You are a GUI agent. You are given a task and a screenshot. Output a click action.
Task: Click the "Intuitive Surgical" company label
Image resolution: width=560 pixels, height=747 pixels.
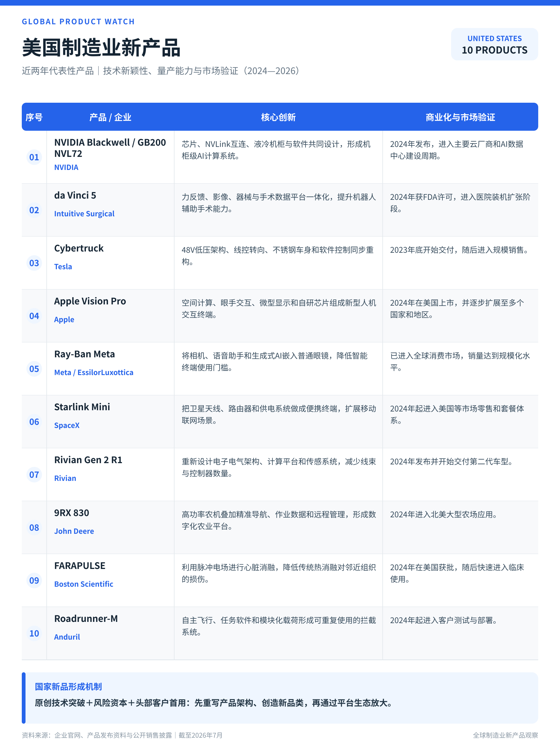[84, 214]
